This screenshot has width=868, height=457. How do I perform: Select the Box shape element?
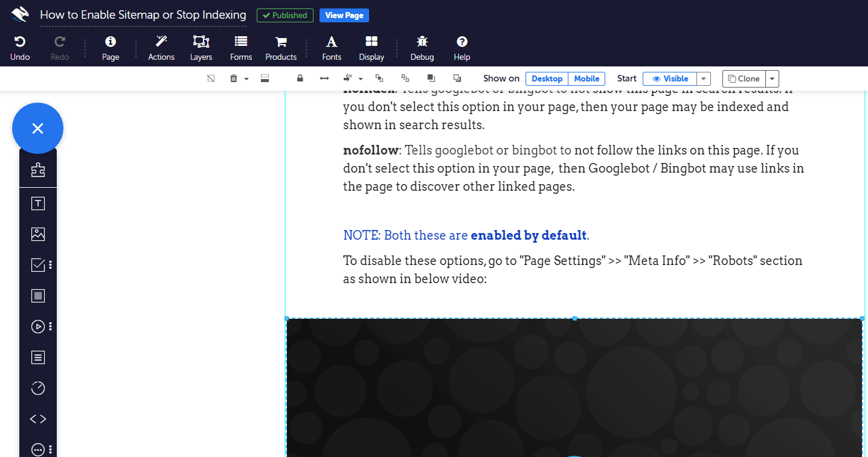point(38,295)
